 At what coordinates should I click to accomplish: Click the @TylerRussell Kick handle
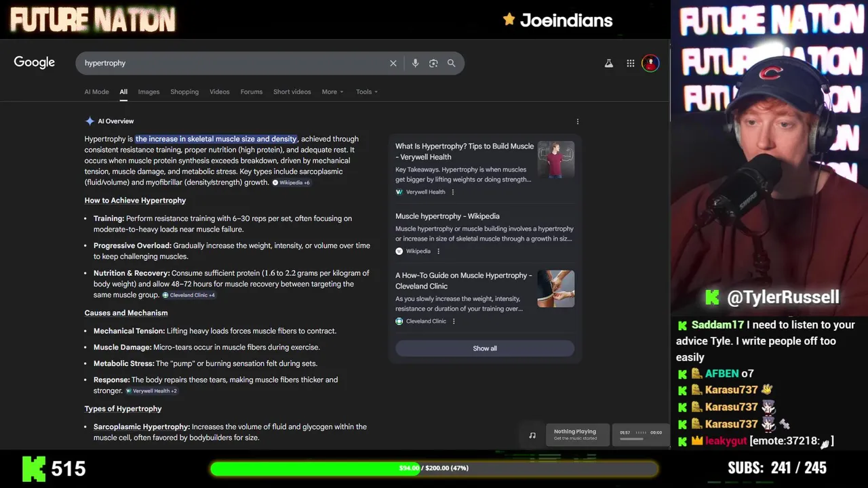783,298
